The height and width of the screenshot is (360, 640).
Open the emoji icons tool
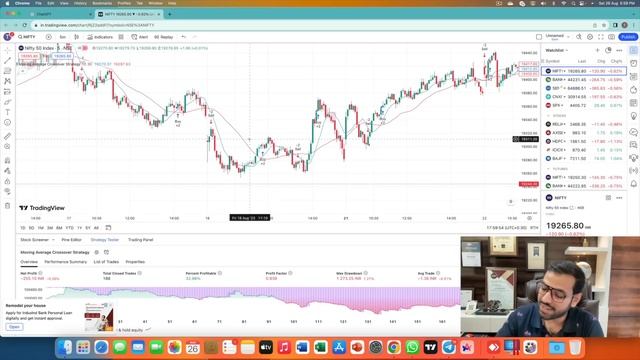pyautogui.click(x=7, y=122)
